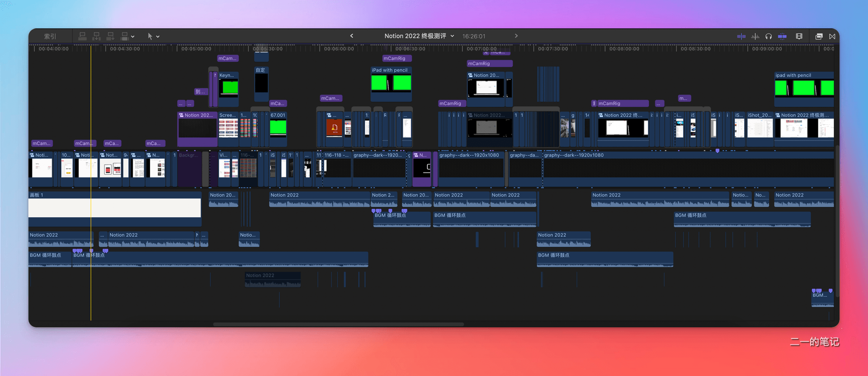The image size is (868, 376).
Task: Select the iShot_20... clip
Action: [760, 129]
